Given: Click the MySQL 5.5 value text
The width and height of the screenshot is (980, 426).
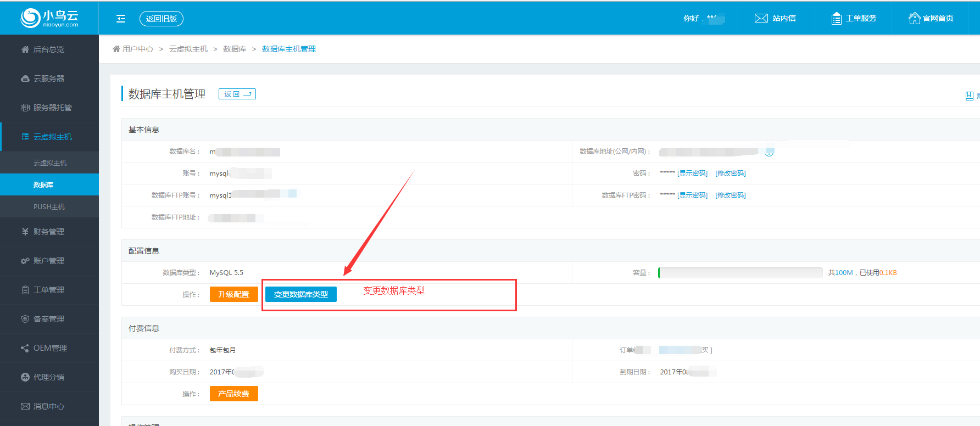Looking at the screenshot, I should coord(226,272).
